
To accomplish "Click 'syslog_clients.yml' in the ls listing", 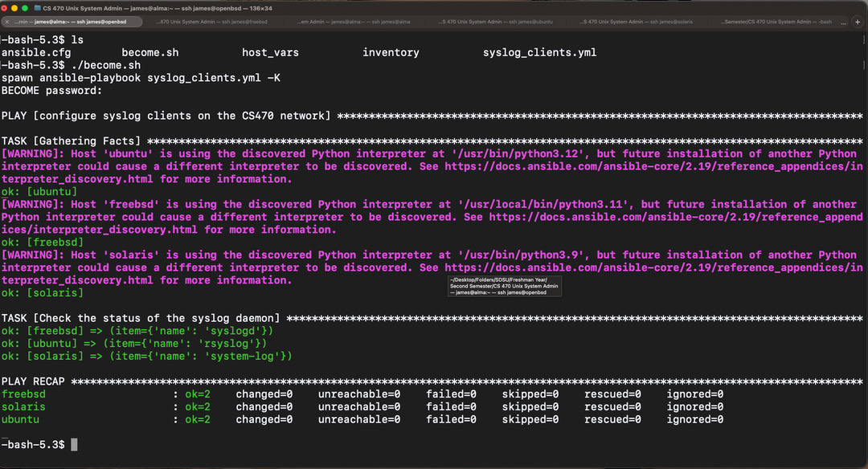I will [540, 52].
